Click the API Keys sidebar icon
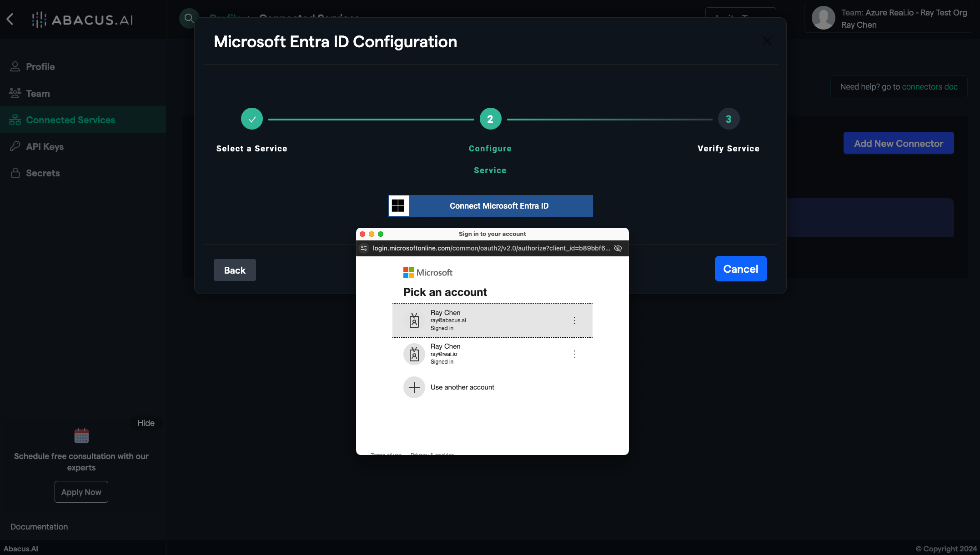Viewport: 980px width, 555px height. pos(15,147)
